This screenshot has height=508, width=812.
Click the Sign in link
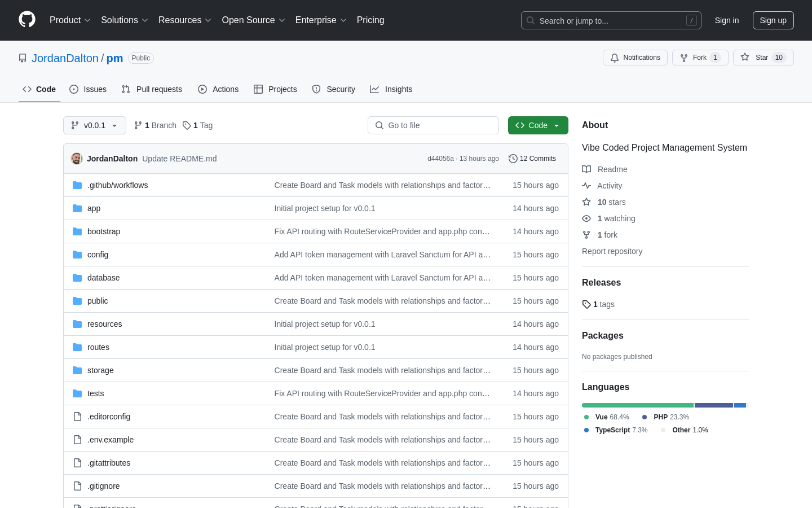[x=727, y=20]
